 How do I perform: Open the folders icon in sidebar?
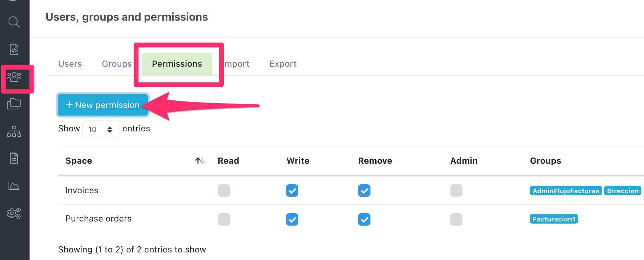tap(14, 104)
